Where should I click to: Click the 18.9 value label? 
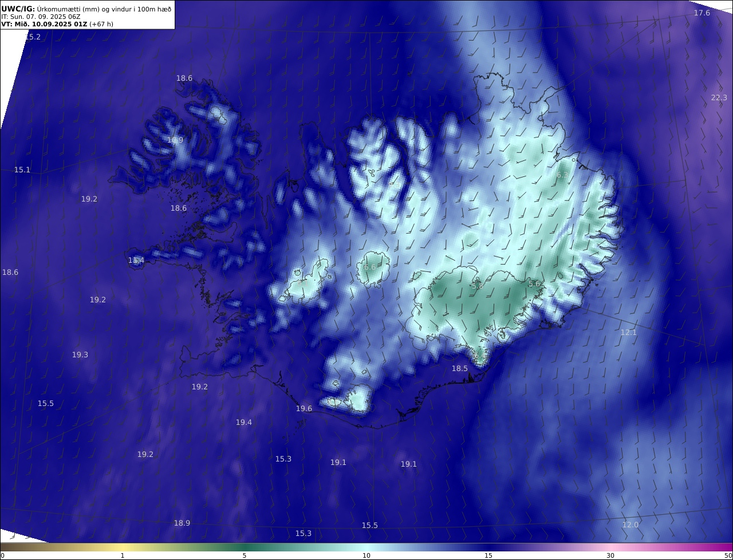pos(182,523)
